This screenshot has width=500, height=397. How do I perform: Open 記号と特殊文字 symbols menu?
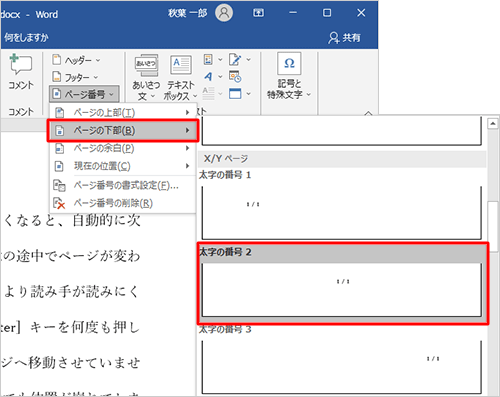coord(289,76)
